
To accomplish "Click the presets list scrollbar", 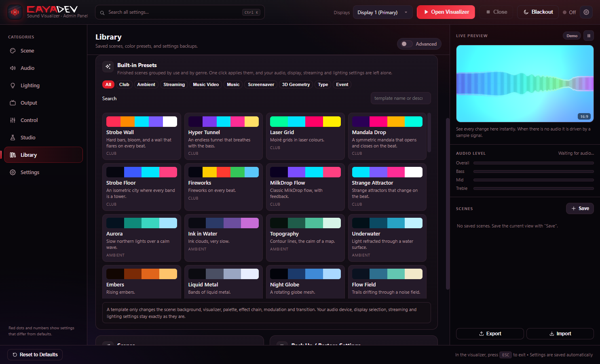I will [x=429, y=133].
